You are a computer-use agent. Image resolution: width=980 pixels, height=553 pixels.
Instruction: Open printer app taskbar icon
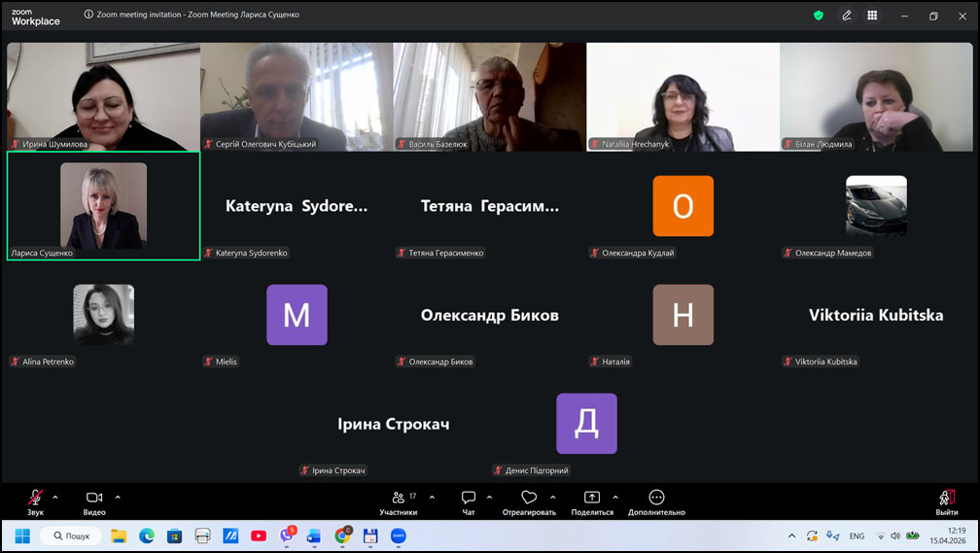[x=202, y=536]
